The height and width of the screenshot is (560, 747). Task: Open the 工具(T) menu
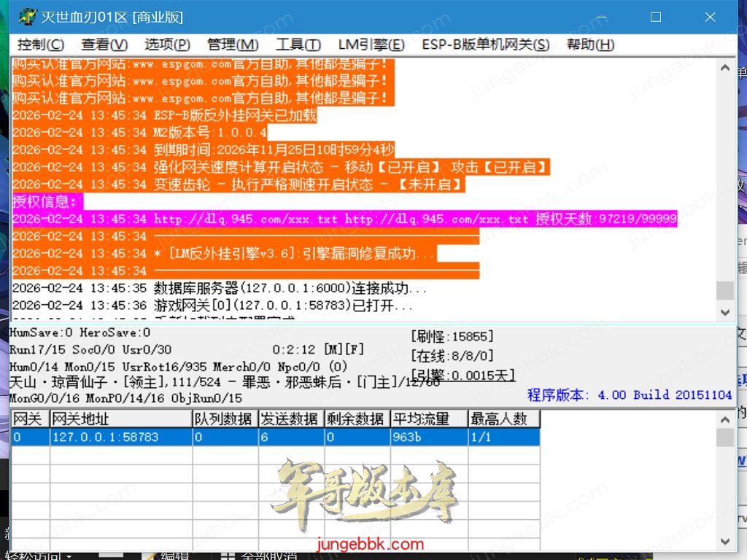point(298,44)
